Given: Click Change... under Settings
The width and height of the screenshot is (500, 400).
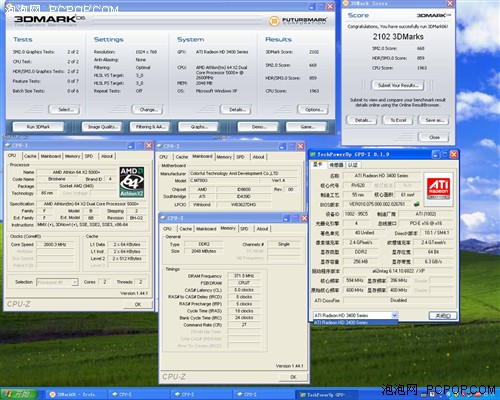Looking at the screenshot, I should click(147, 109).
